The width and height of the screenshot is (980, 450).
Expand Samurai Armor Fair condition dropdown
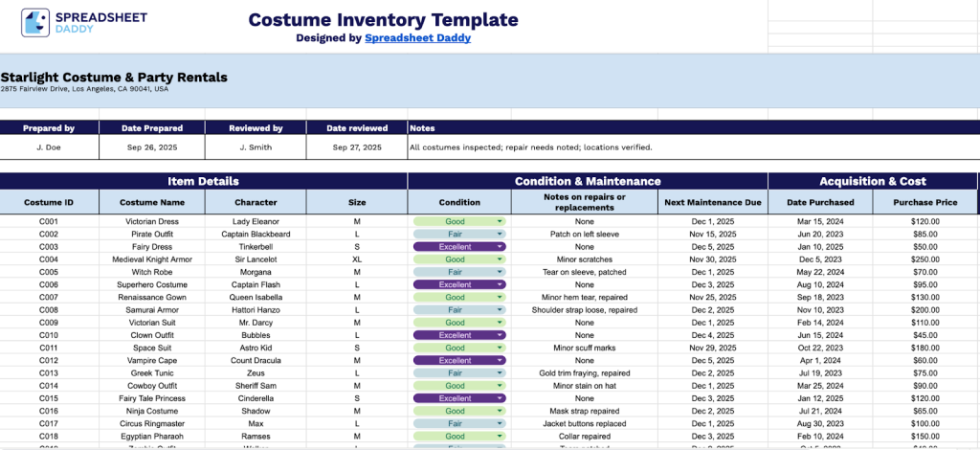pyautogui.click(x=499, y=310)
